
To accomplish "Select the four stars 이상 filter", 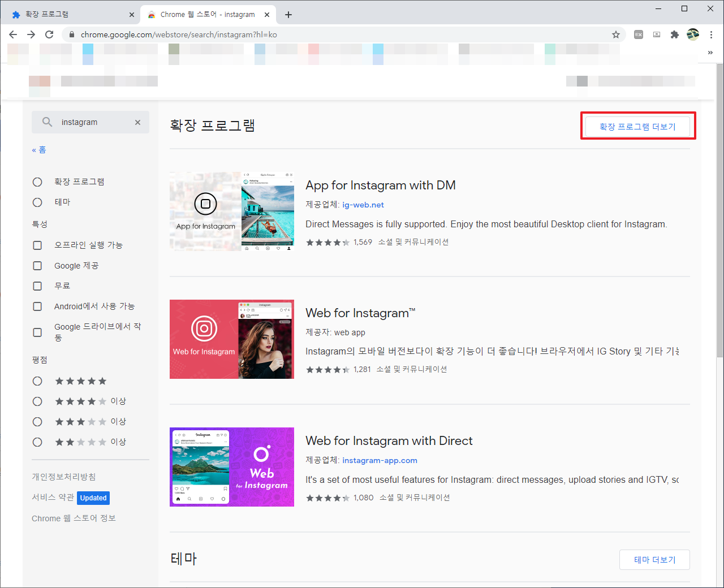I will (x=37, y=401).
